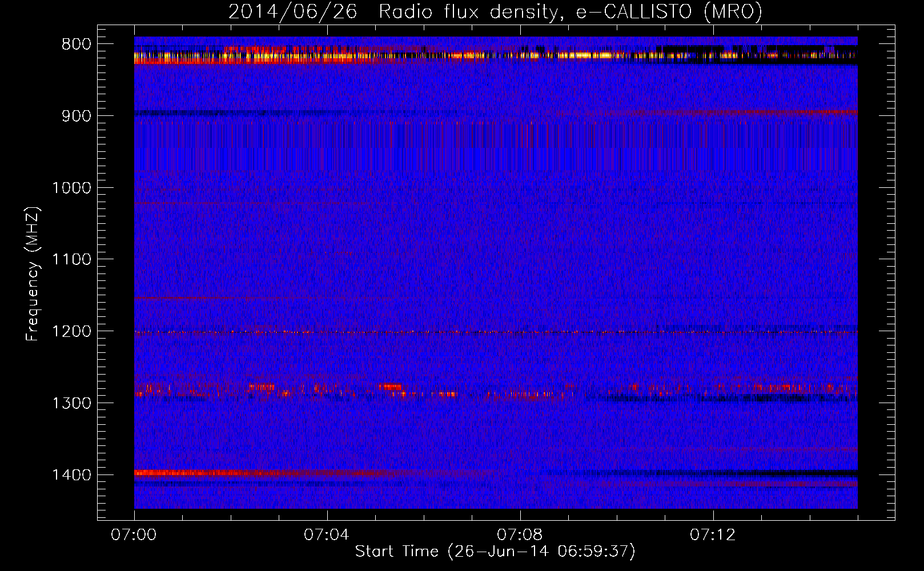
Task: Click the 'Frequency (MHZ)' axis title
Action: [x=33, y=274]
